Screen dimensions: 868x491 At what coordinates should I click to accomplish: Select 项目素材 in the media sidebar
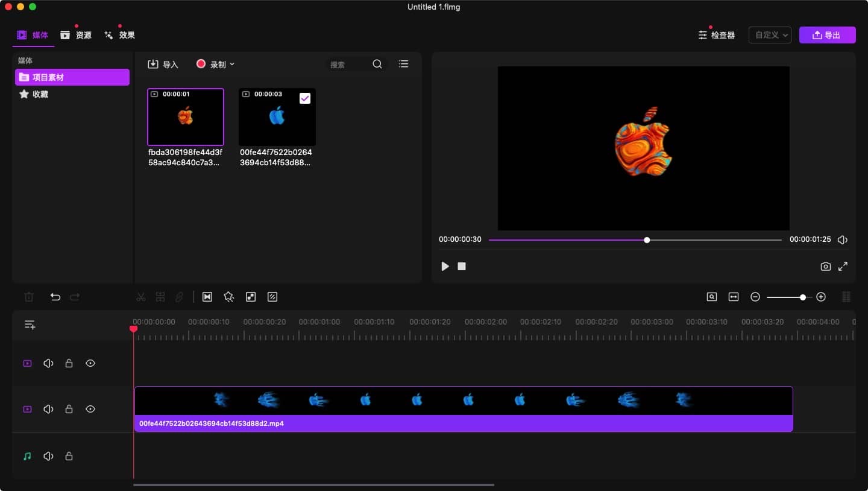pos(72,77)
